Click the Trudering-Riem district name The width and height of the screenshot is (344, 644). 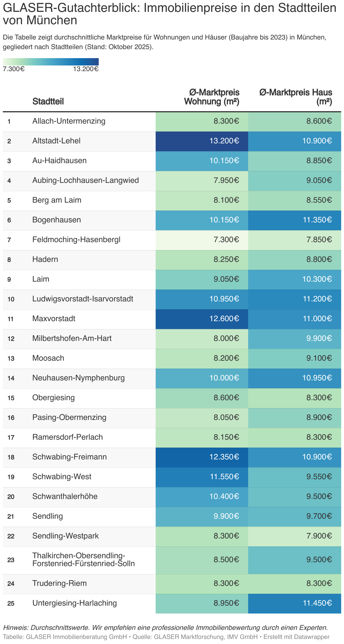coord(59,583)
